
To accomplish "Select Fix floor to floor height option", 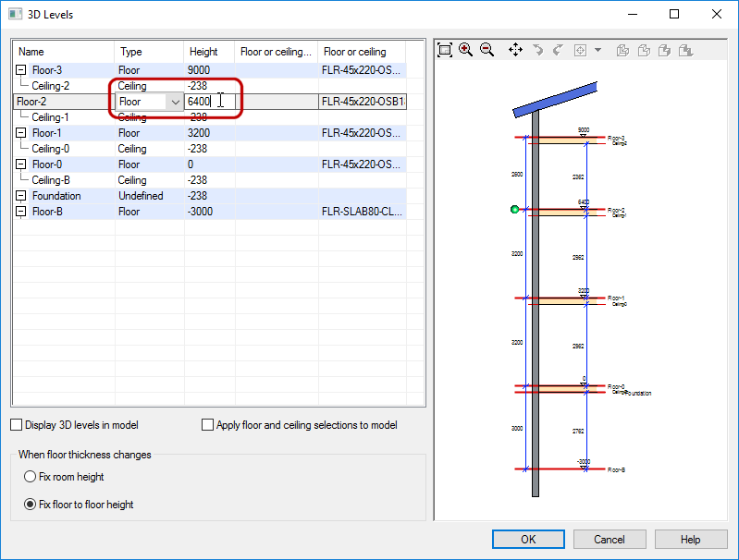I will pos(31,505).
